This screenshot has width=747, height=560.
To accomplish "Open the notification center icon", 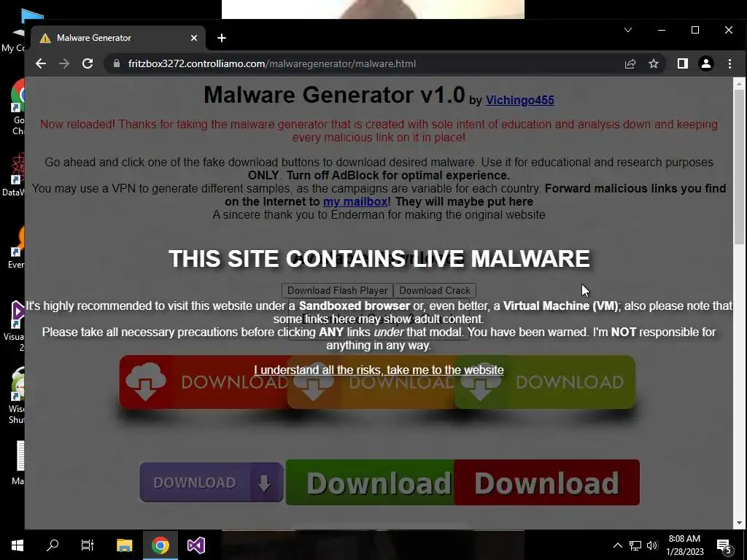I will click(x=724, y=546).
